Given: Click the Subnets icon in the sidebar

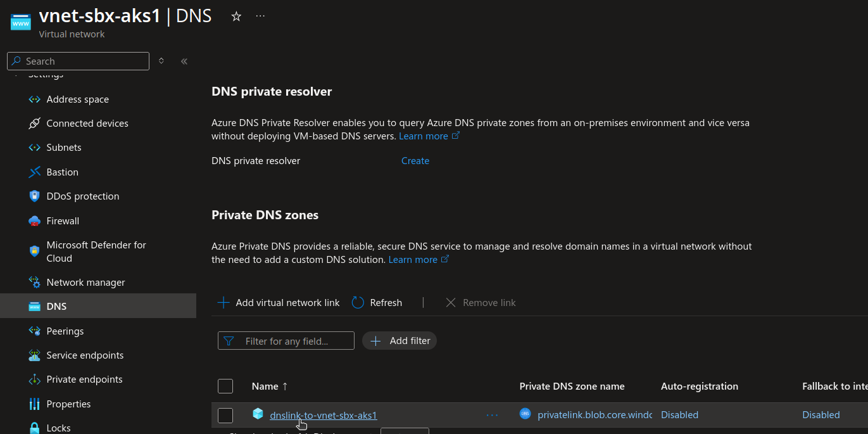Looking at the screenshot, I should tap(35, 148).
